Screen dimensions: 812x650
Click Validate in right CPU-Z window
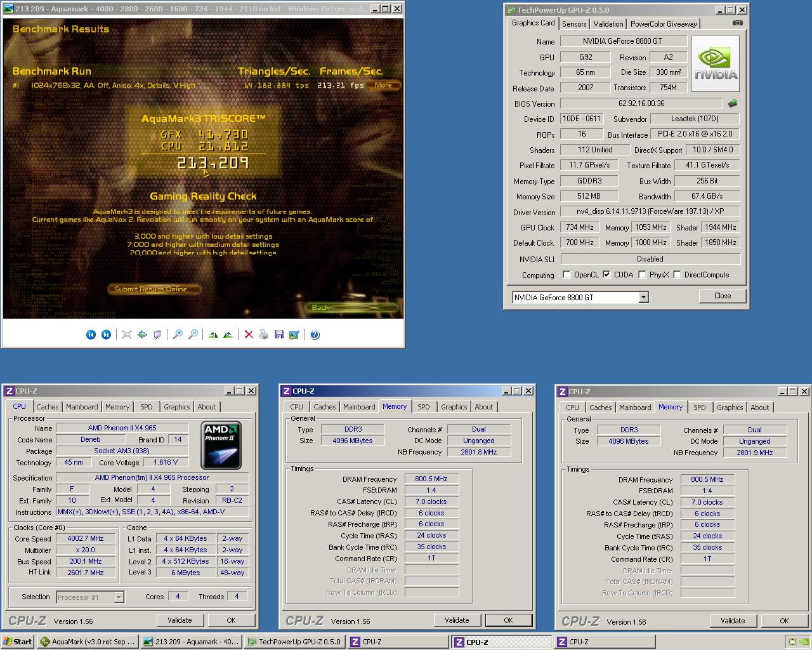coord(733,621)
